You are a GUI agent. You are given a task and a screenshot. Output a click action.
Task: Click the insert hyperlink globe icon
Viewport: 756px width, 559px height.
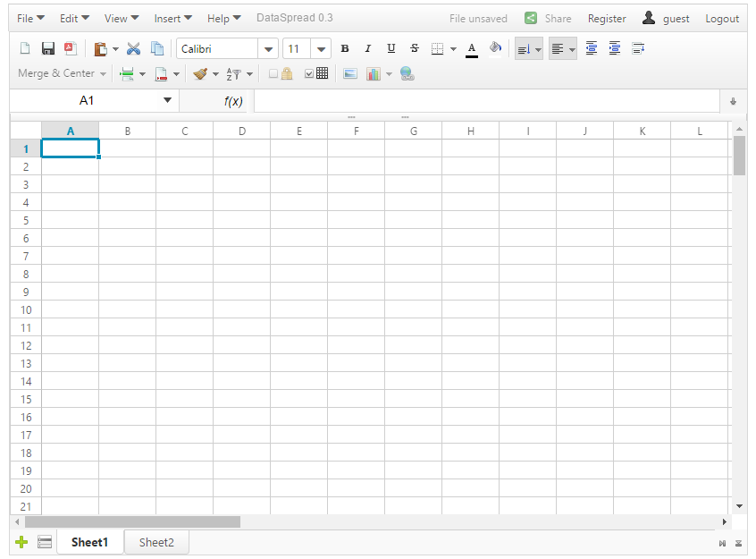(407, 74)
